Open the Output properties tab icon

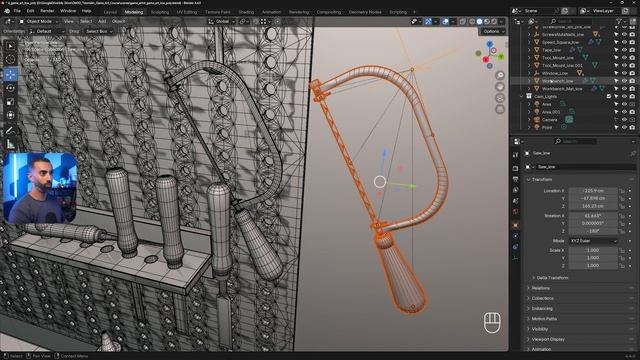(x=516, y=179)
